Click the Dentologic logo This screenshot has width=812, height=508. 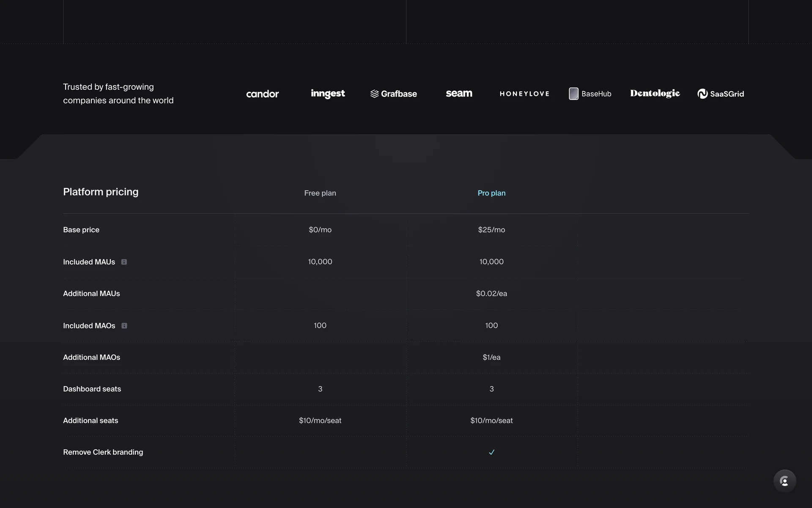655,94
